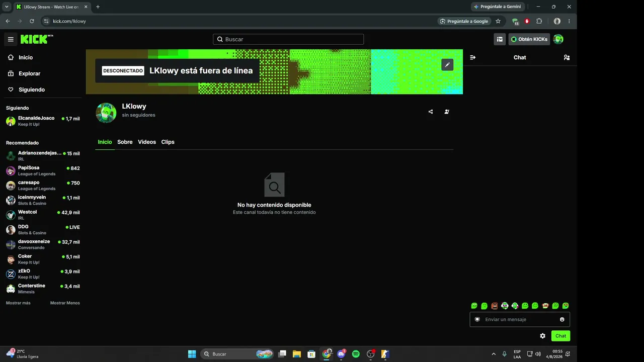The width and height of the screenshot is (644, 362).
Task: Open ElcanaldeJoaco followed channel
Action: pyautogui.click(x=43, y=121)
